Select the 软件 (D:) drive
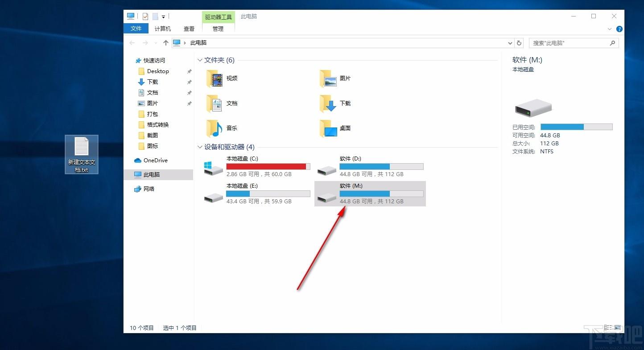The height and width of the screenshot is (350, 644). pos(370,166)
